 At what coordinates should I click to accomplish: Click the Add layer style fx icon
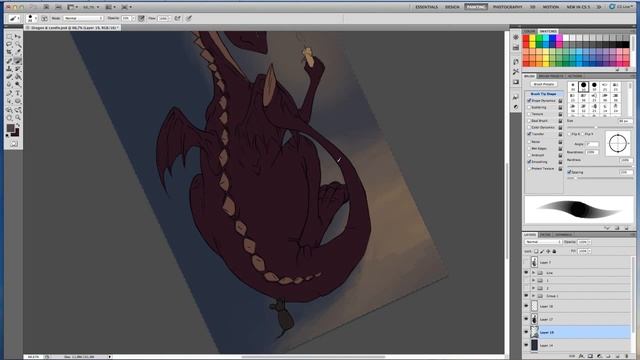pos(581,356)
